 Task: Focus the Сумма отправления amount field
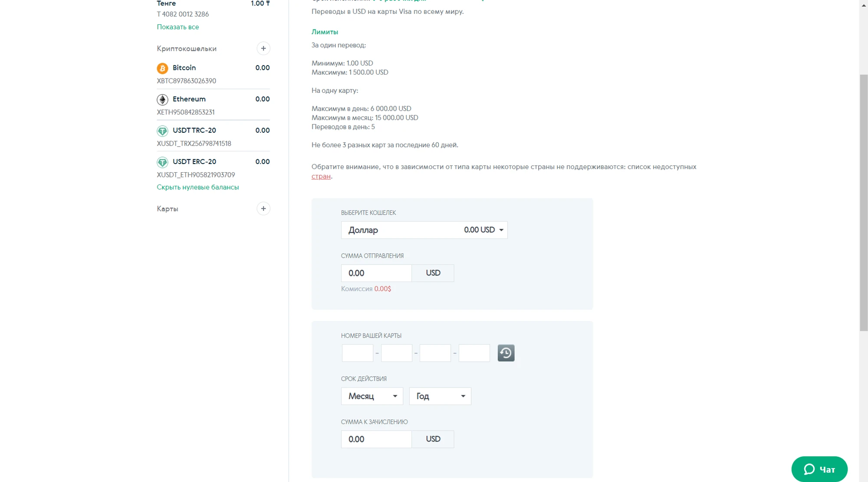click(376, 273)
